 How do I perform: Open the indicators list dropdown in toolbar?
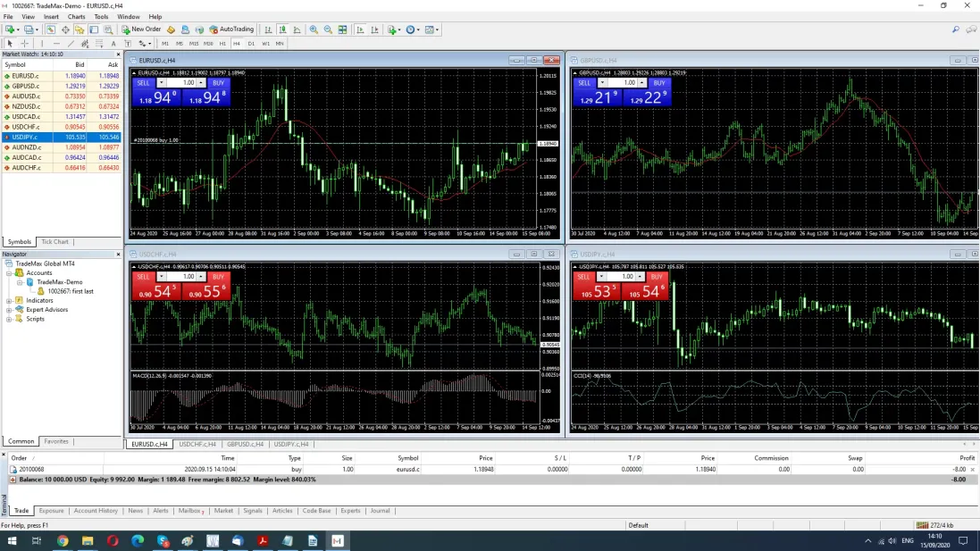click(393, 29)
